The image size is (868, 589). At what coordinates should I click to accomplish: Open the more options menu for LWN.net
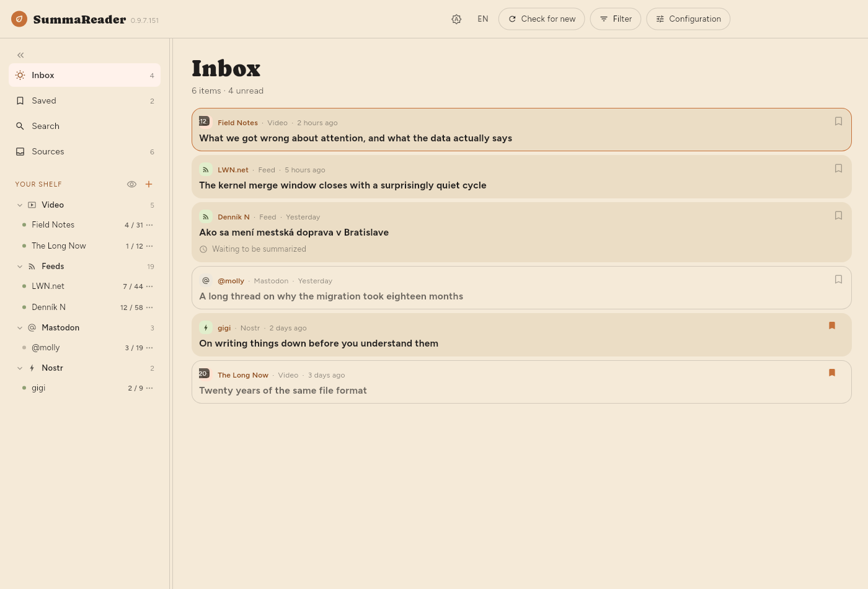(149, 286)
